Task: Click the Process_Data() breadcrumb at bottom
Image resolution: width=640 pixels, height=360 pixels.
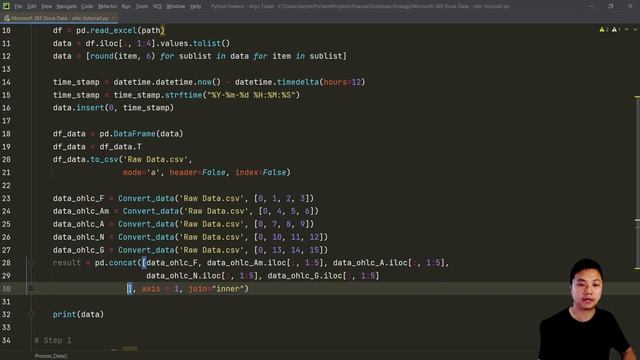Action: click(51, 356)
